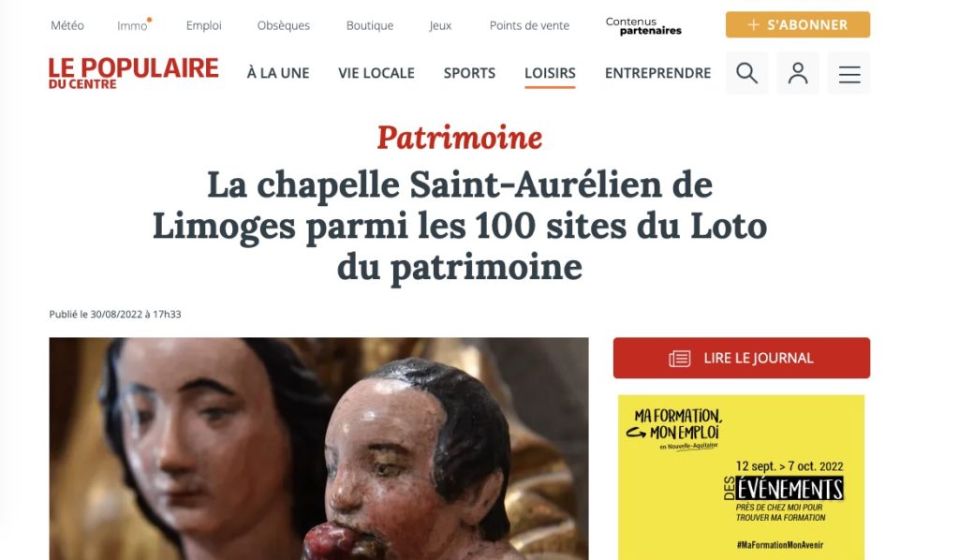Open the Points de vente link
The height and width of the screenshot is (560, 959).
[x=529, y=25]
